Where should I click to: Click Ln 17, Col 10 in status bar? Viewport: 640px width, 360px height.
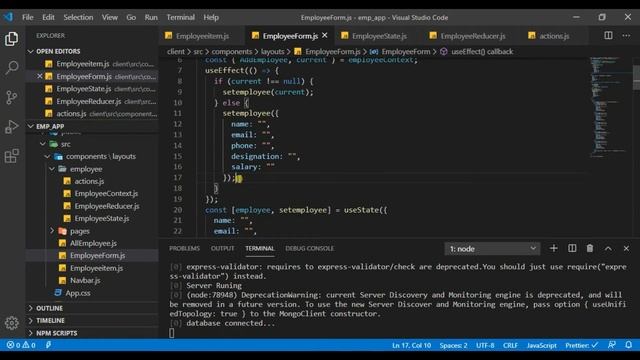pyautogui.click(x=411, y=345)
